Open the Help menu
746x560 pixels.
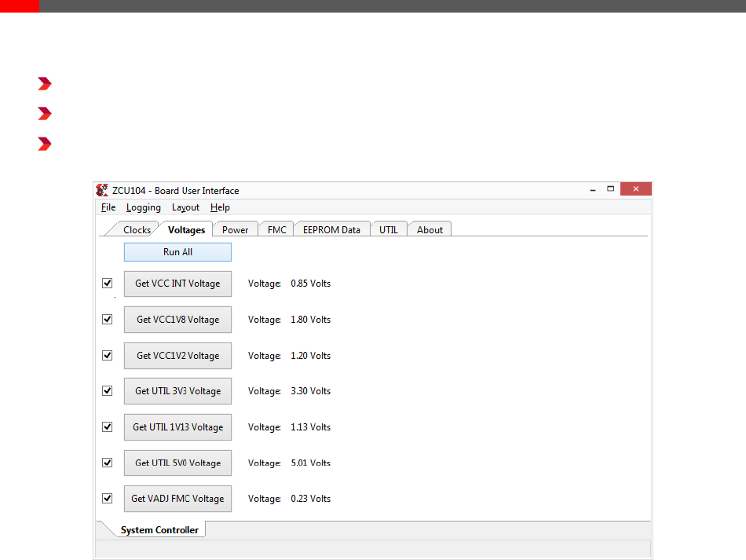(x=220, y=207)
